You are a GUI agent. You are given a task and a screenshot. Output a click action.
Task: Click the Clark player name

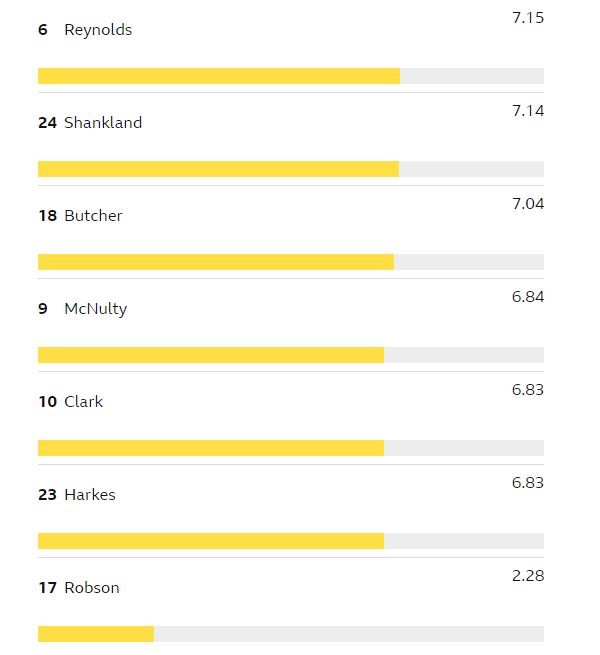[83, 402]
